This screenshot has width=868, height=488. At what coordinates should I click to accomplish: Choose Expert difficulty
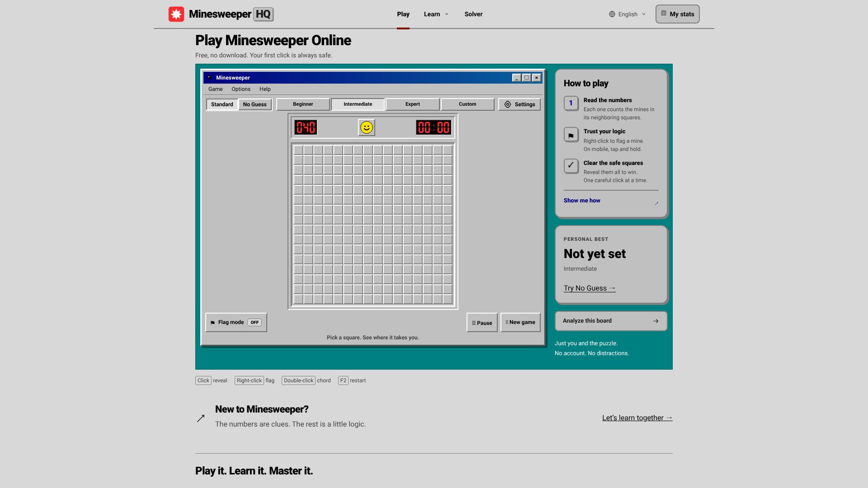pos(413,104)
